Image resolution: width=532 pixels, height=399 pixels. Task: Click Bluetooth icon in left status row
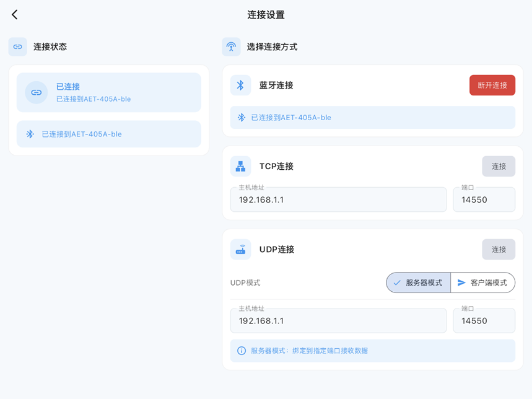click(30, 134)
